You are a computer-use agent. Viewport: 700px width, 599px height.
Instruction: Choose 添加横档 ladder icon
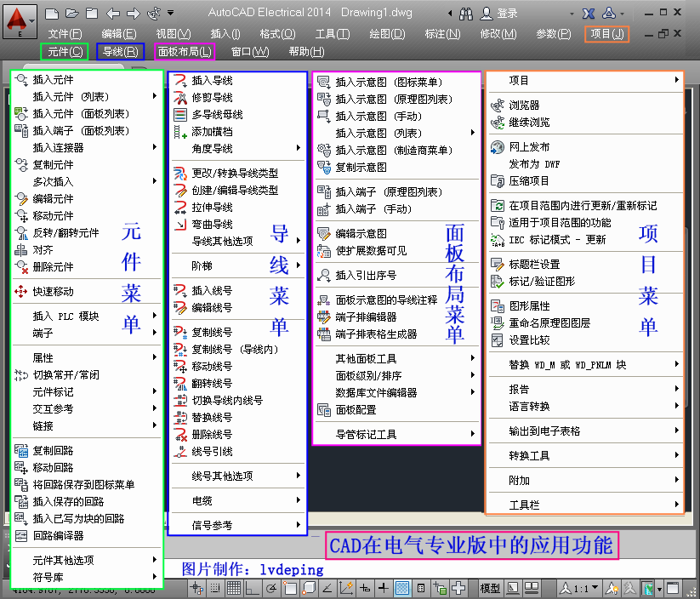180,132
